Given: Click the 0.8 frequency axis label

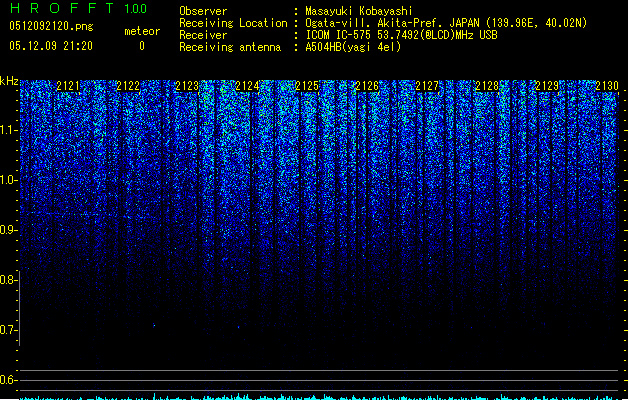Looking at the screenshot, I should 9,280.
